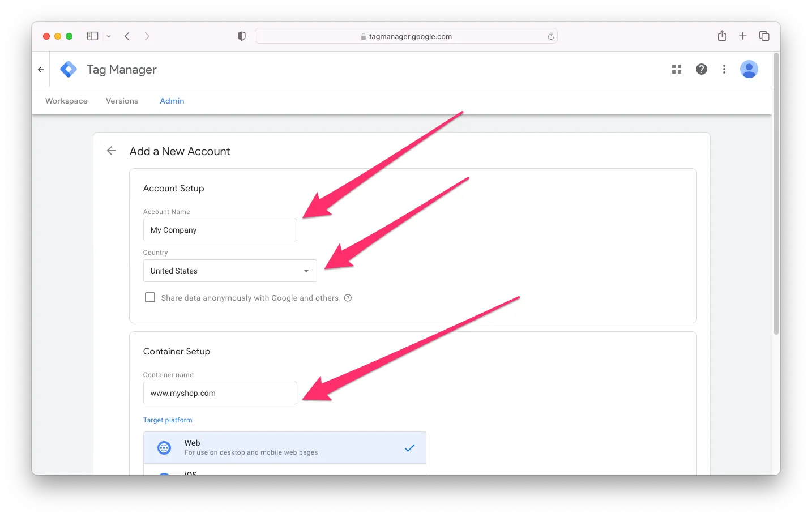Reload the page in the address bar
Screen dimensions: 812x517
coord(550,36)
